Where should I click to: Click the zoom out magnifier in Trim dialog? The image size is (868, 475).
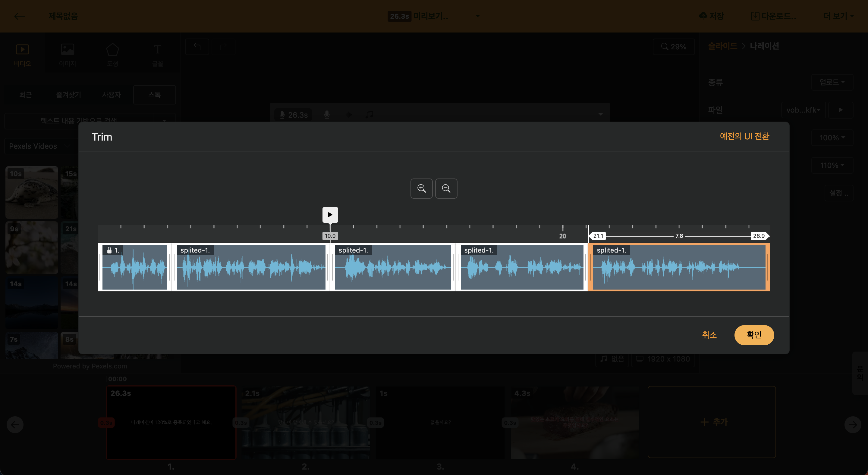pyautogui.click(x=446, y=188)
